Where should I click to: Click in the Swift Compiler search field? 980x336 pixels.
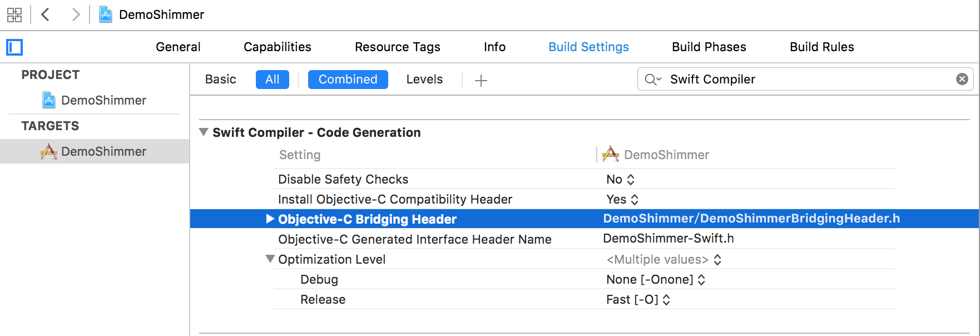click(806, 79)
